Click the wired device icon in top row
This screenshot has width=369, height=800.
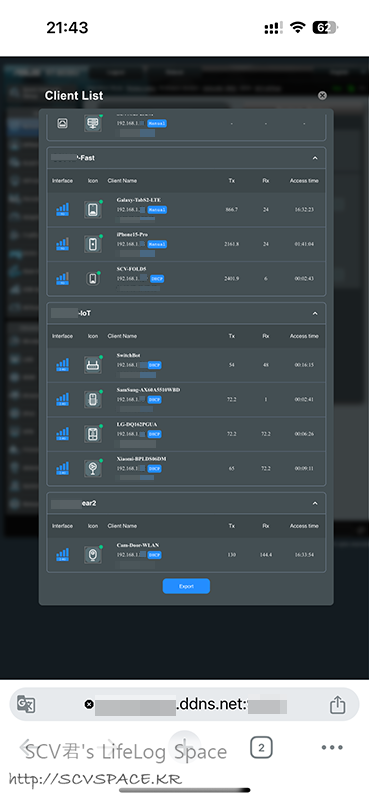coord(93,123)
